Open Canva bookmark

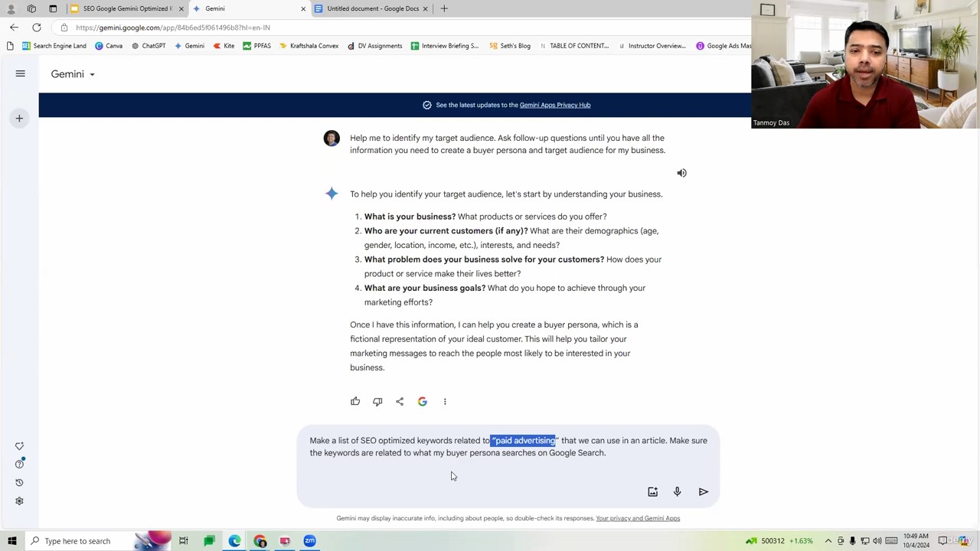tap(109, 46)
